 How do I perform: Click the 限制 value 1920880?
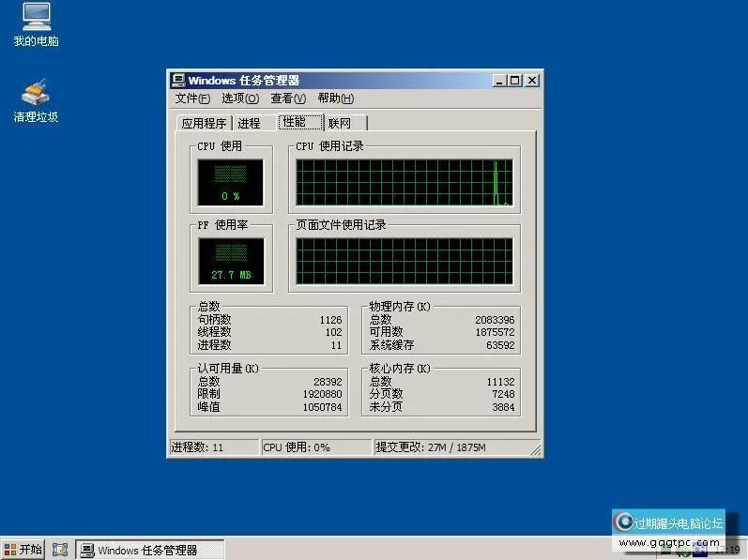tap(323, 394)
